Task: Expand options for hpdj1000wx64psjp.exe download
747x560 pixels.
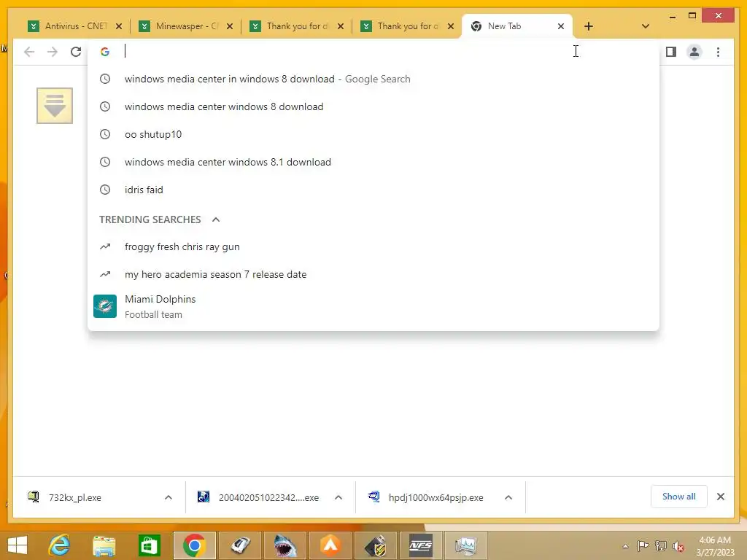Action: (x=508, y=497)
